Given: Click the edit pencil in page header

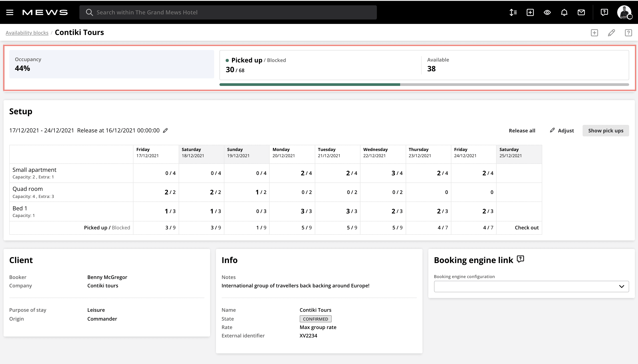Looking at the screenshot, I should tap(611, 33).
